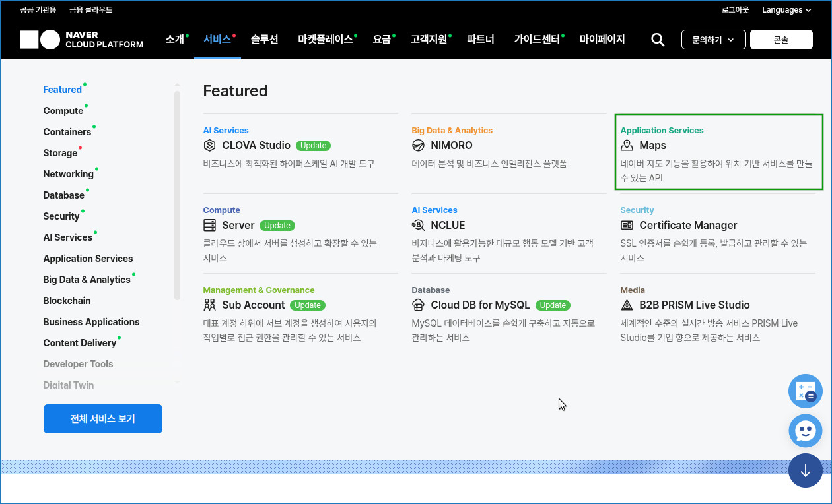Select Content Delivery in the sidebar

point(80,343)
